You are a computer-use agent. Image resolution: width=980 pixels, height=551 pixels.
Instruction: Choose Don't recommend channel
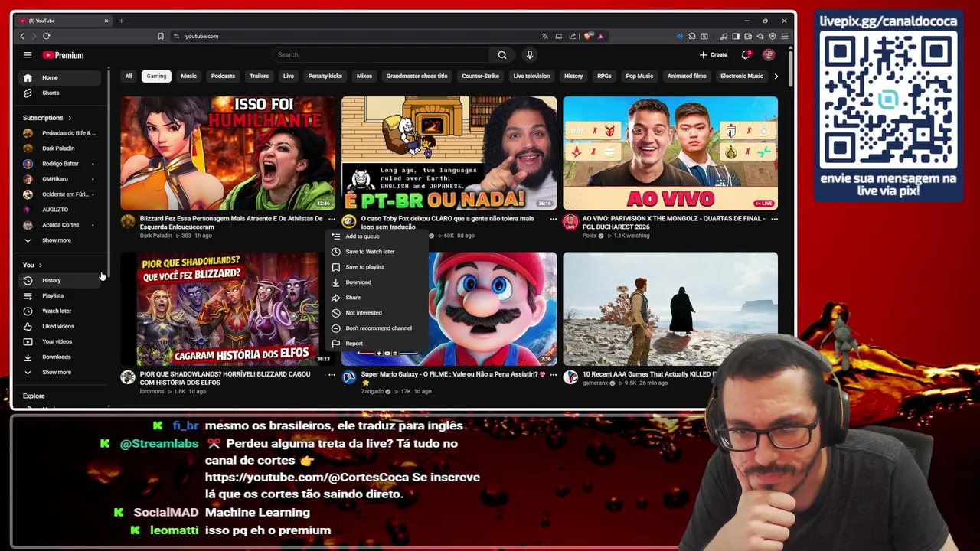point(375,328)
